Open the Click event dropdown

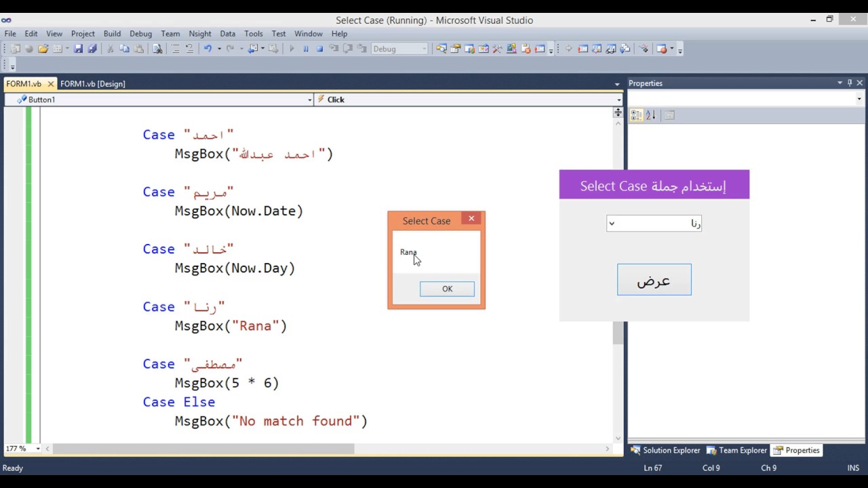[x=618, y=100]
